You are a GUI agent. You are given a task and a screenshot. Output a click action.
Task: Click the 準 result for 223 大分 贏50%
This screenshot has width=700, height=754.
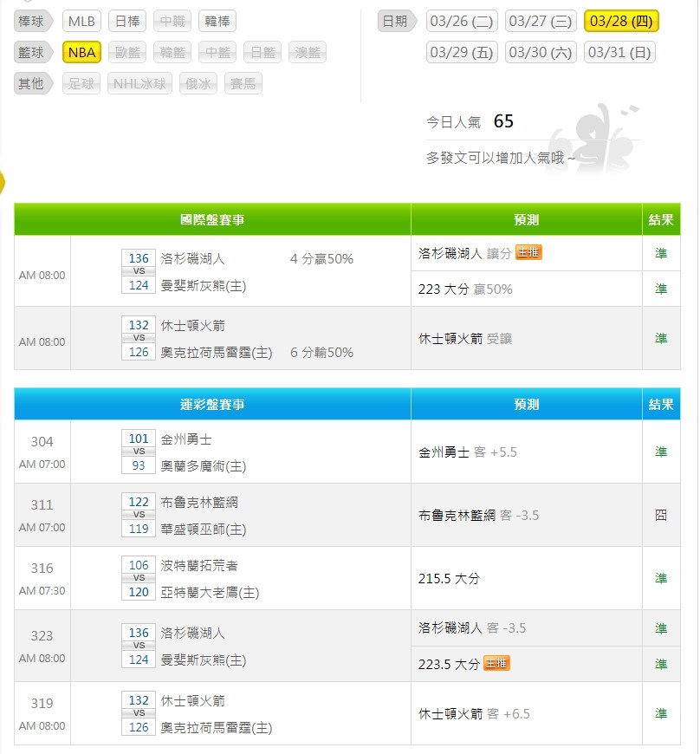tap(661, 289)
